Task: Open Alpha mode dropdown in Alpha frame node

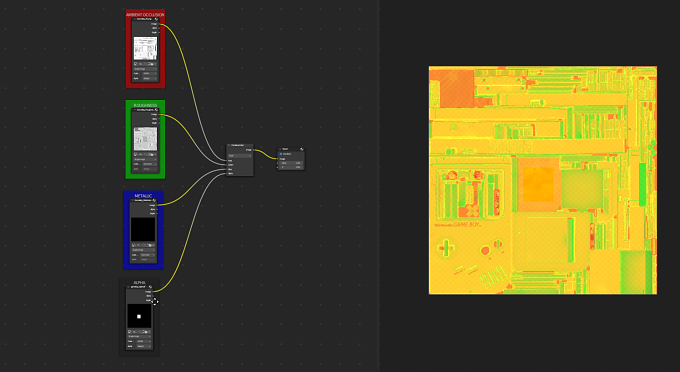Action: coord(144,346)
